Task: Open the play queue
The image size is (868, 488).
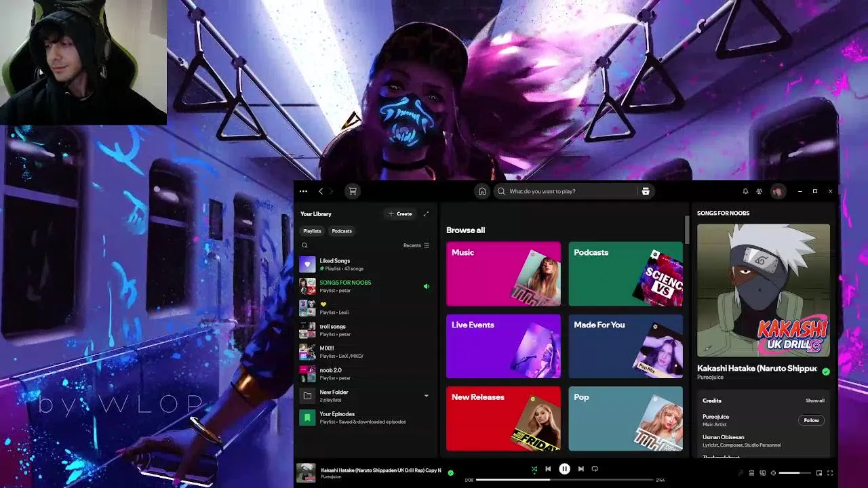Action: click(x=751, y=473)
